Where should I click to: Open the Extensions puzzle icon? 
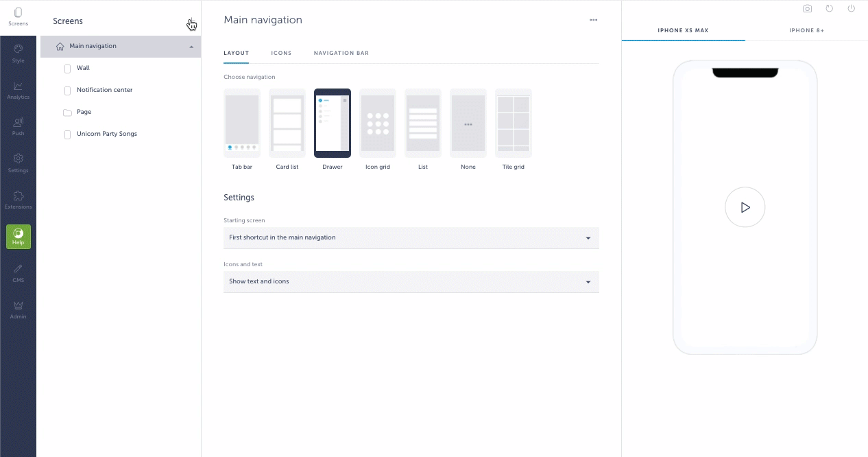pyautogui.click(x=18, y=200)
